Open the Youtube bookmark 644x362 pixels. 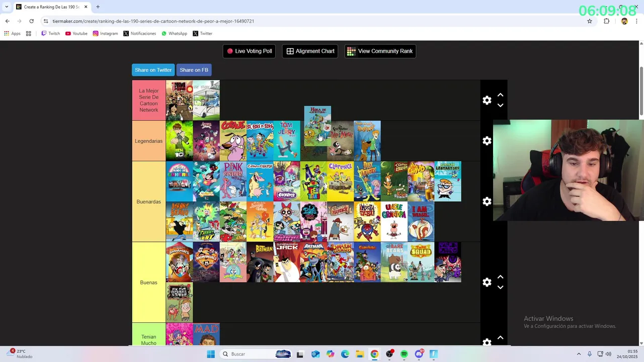coord(76,34)
